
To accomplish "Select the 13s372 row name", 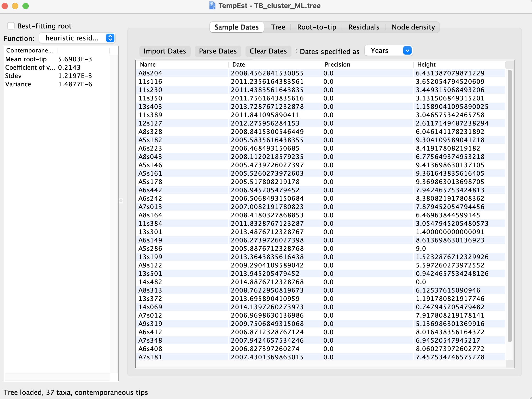I will 150,299.
